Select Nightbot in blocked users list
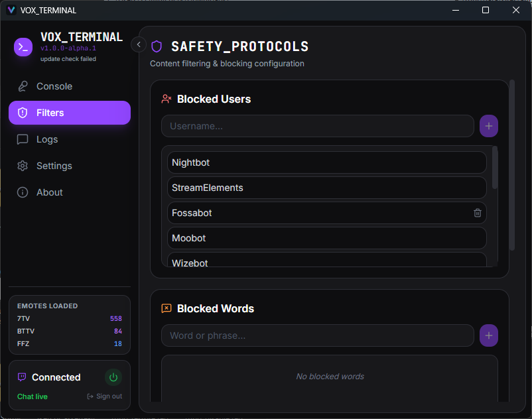Screen dimensions: 532x419 [327, 162]
